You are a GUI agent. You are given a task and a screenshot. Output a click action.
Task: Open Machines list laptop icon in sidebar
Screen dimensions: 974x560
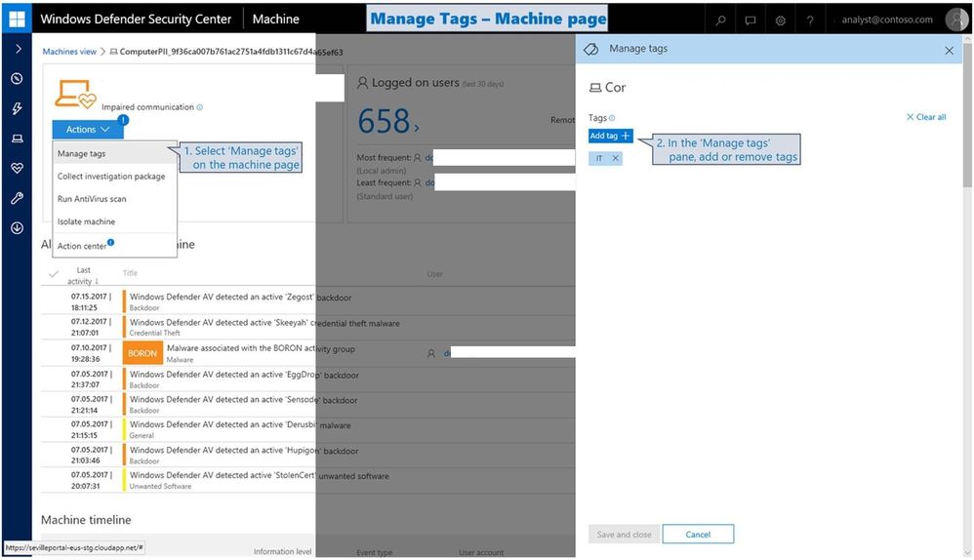pos(18,139)
